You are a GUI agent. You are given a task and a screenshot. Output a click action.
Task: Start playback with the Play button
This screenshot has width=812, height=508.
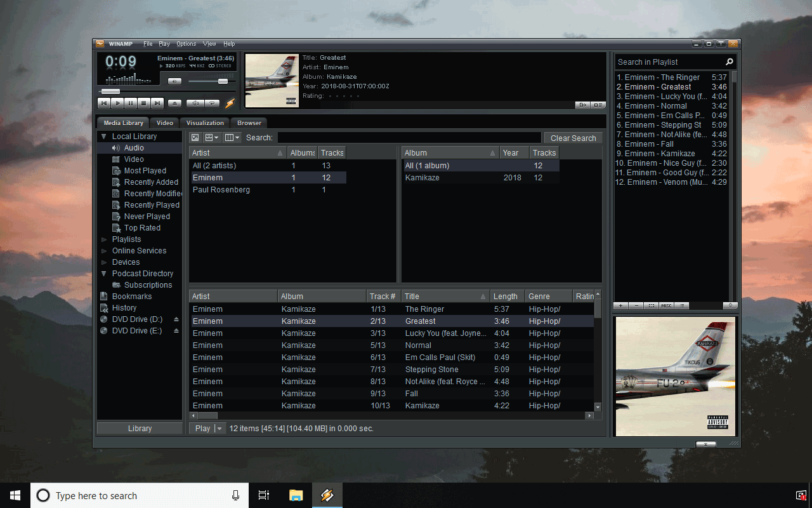(x=117, y=103)
